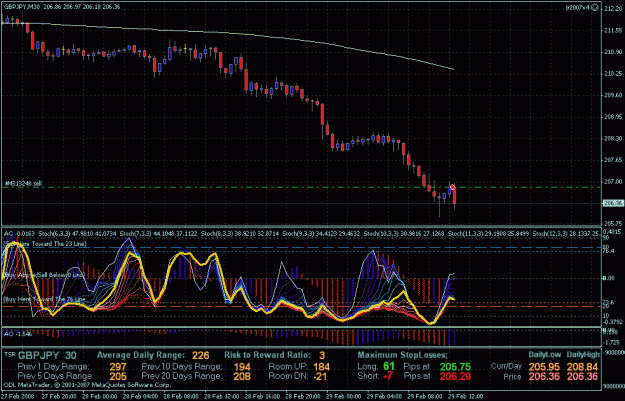Viewport: 625px width, 401px height.
Task: Click the TSR GBPJPY 30 heading
Action: [40, 356]
